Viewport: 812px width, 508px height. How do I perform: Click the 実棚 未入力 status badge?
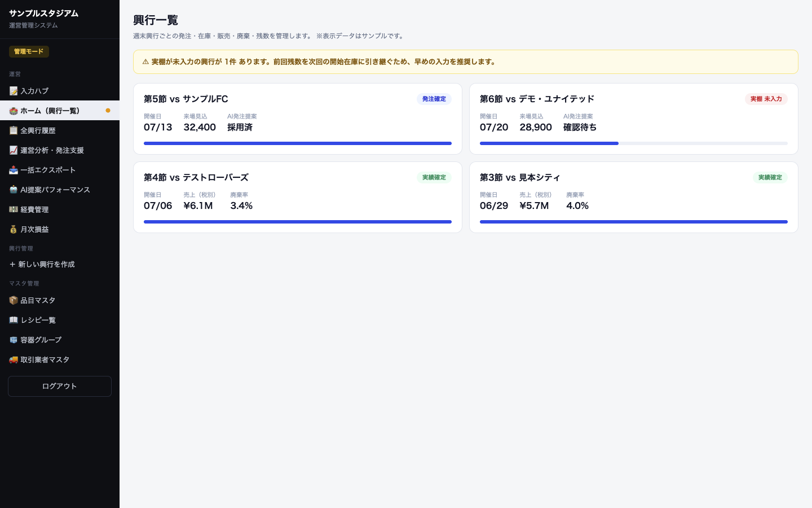[766, 99]
